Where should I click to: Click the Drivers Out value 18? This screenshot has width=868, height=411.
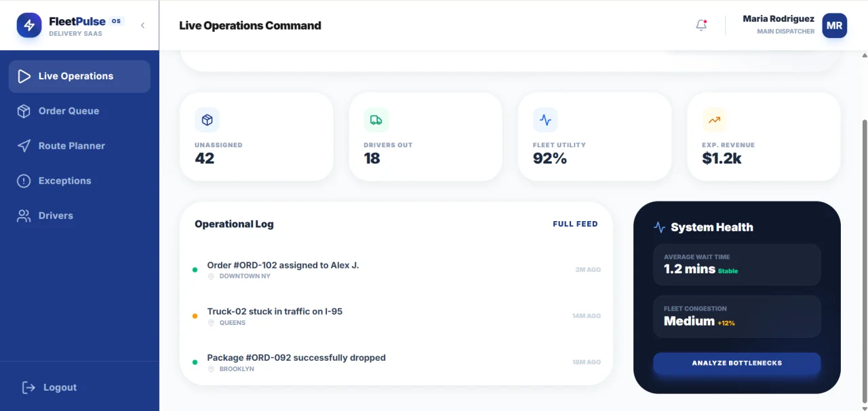pyautogui.click(x=372, y=159)
